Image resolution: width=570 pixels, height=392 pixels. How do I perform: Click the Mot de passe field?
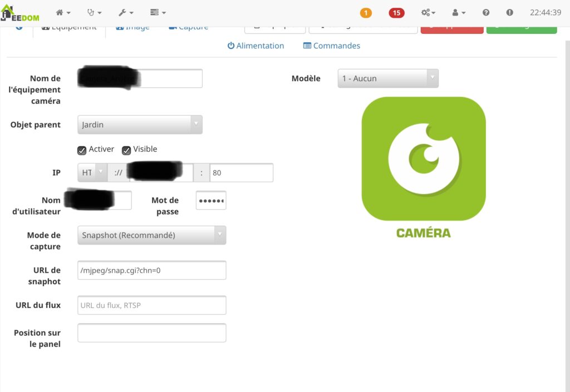point(211,200)
